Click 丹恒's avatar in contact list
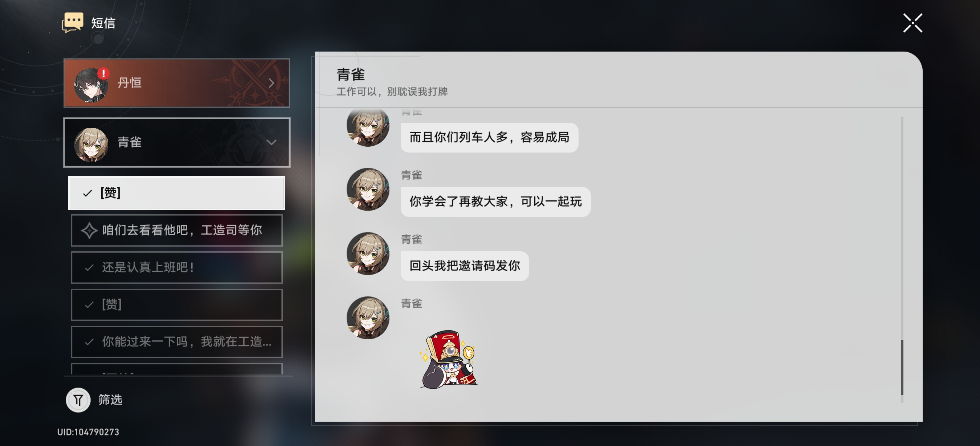This screenshot has height=446, width=980. (x=91, y=85)
